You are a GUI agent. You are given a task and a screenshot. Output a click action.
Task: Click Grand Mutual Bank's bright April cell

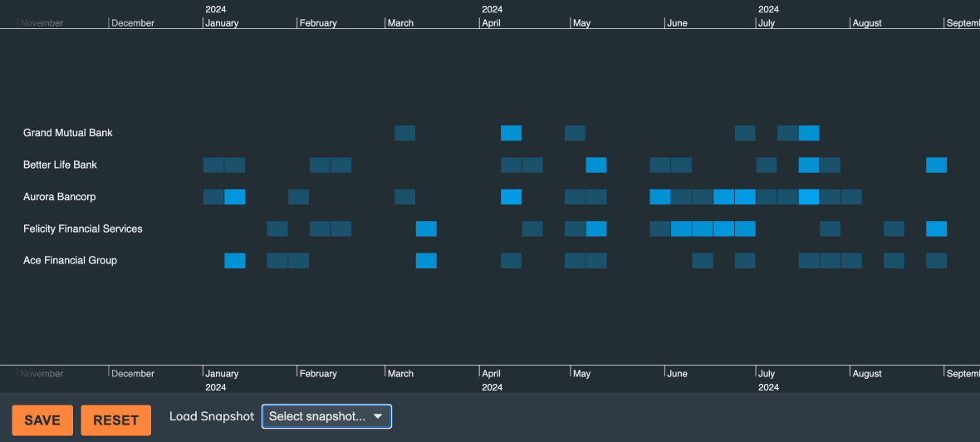(x=511, y=133)
